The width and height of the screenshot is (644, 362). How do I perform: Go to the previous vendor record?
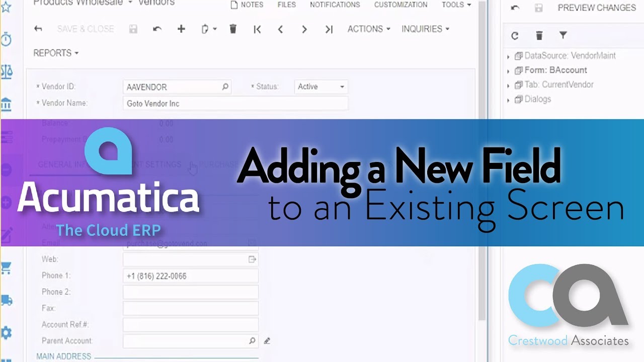280,29
